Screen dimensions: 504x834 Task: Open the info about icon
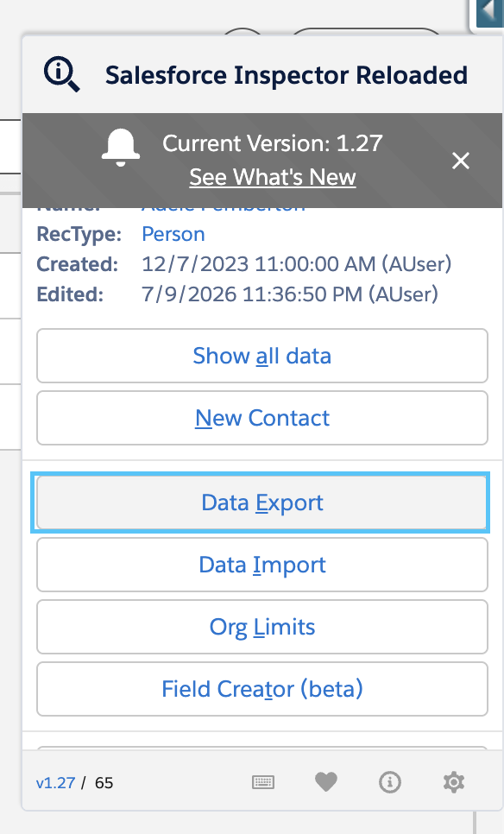pos(390,782)
